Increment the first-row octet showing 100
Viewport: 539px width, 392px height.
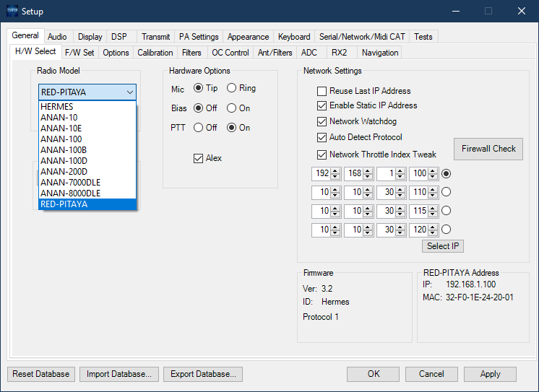(433, 171)
